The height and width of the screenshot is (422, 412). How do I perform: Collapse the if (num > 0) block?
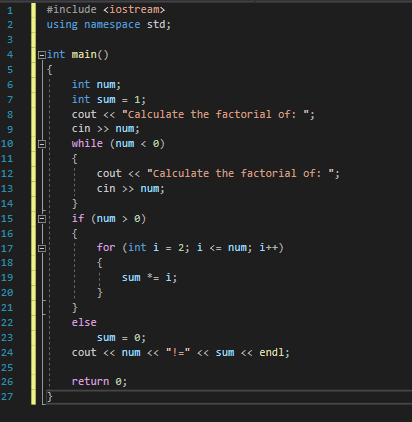pos(42,219)
